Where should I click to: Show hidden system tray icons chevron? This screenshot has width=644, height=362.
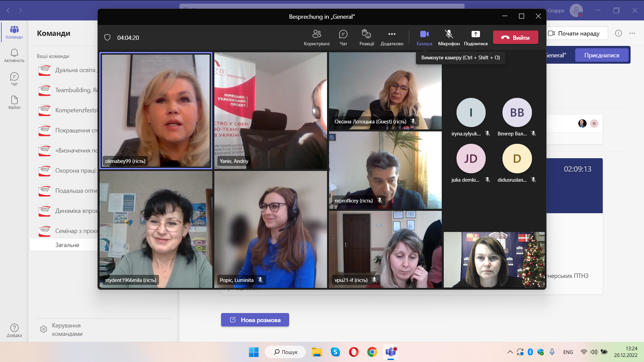coord(510,352)
